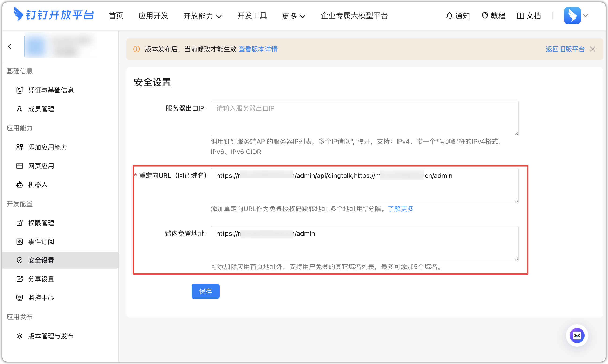Open the 文档 documentation icon
608x364 pixels.
521,15
